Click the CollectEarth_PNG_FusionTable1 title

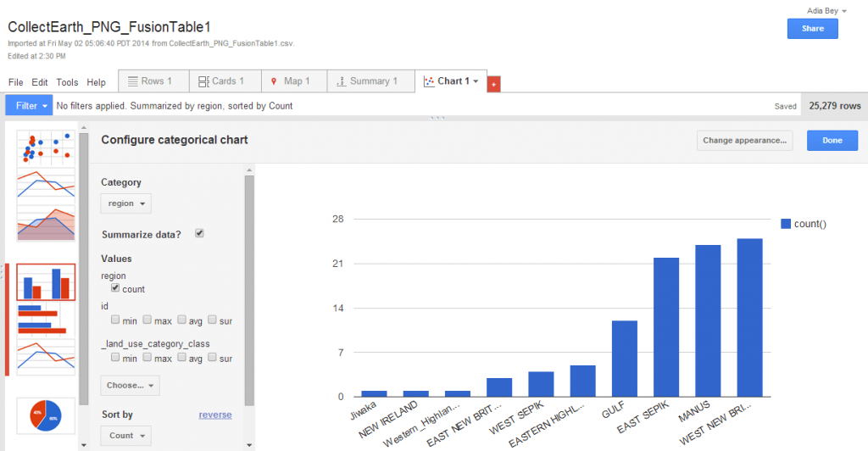109,27
